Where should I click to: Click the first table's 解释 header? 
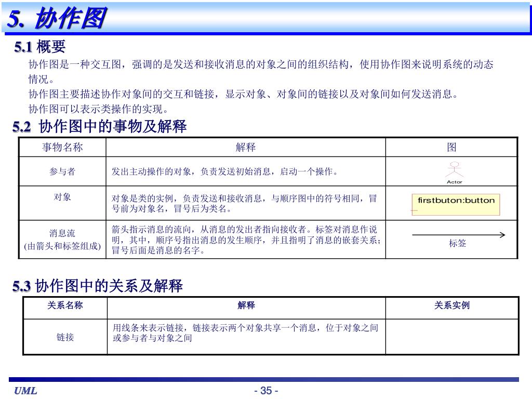[246, 147]
